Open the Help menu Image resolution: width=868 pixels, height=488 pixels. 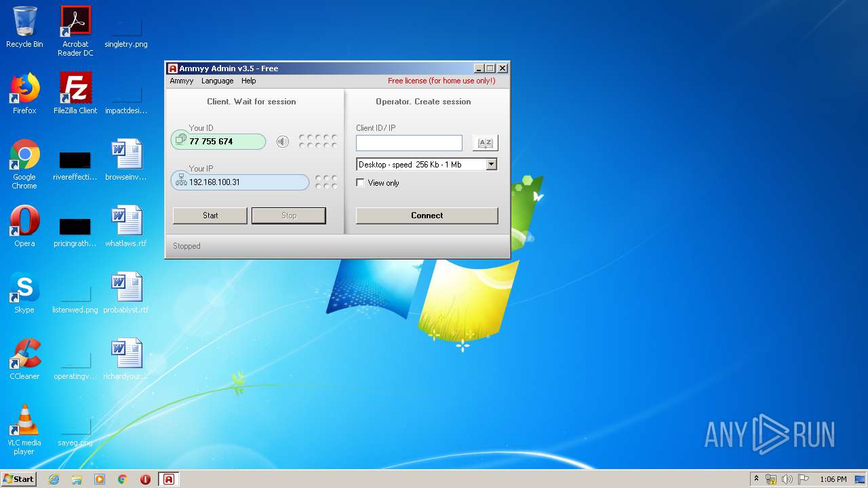[x=249, y=81]
